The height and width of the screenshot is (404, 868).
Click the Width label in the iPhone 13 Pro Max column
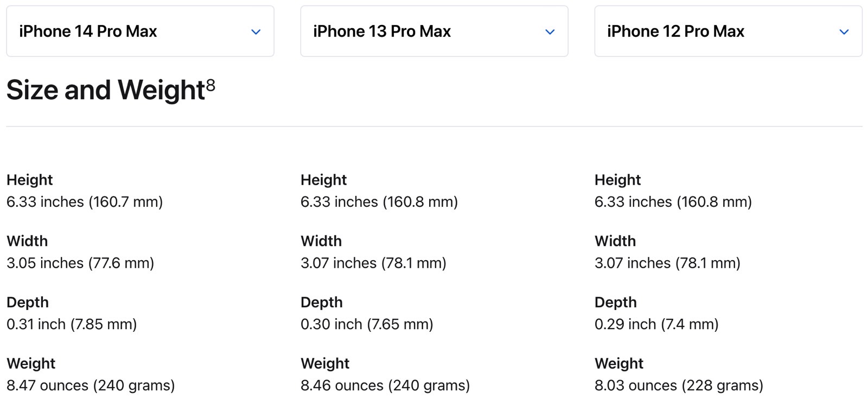(x=321, y=241)
